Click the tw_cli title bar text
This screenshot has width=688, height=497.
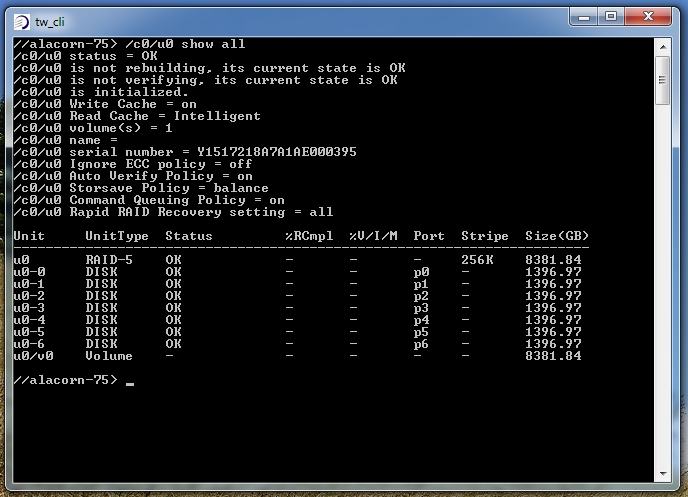pyautogui.click(x=50, y=21)
